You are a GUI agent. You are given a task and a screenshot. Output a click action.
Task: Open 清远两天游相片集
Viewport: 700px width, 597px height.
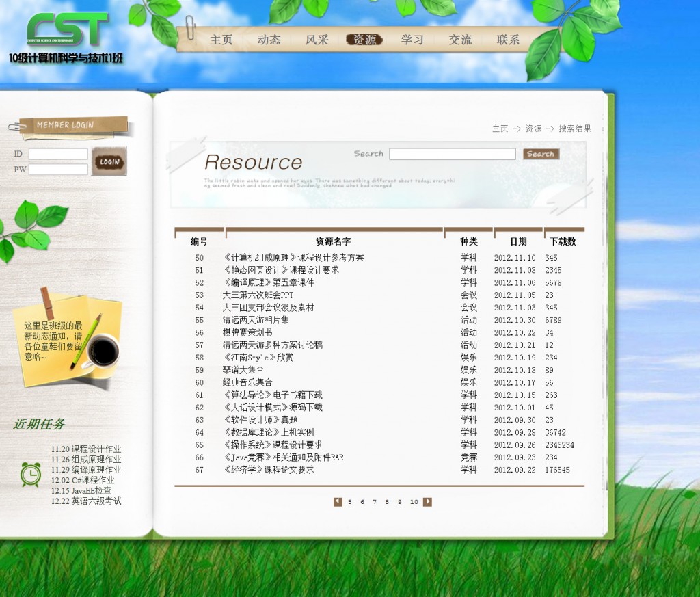[256, 320]
